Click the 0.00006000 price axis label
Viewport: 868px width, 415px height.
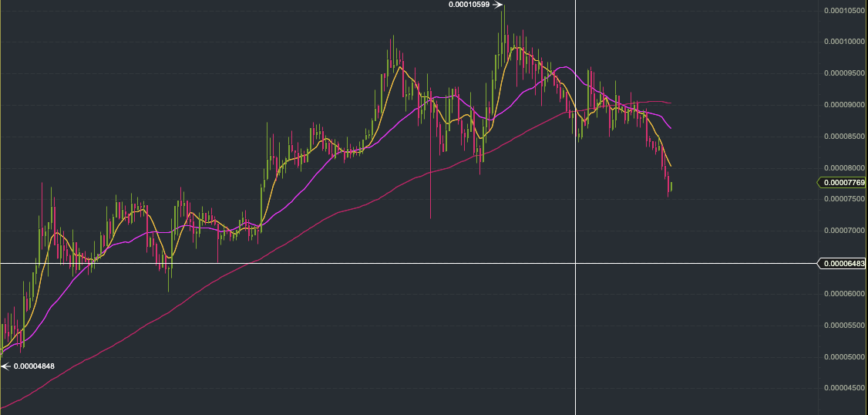point(844,294)
